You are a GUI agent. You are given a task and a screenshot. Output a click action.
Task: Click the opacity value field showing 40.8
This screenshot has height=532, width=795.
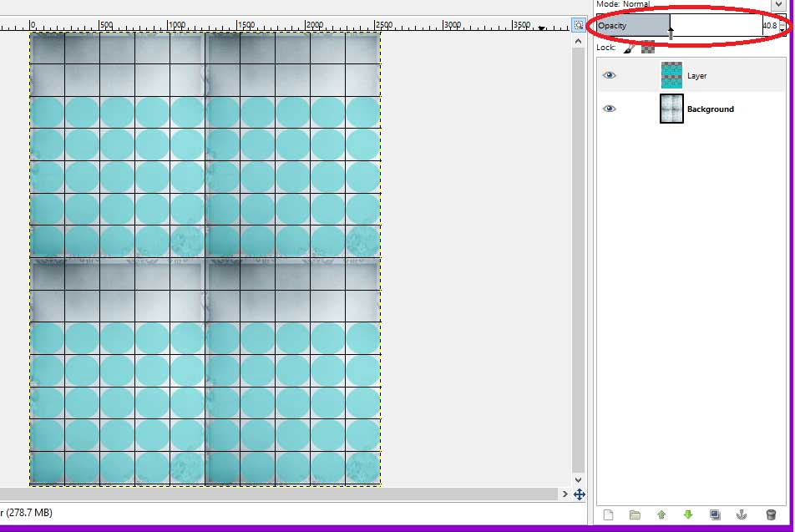[x=770, y=25]
